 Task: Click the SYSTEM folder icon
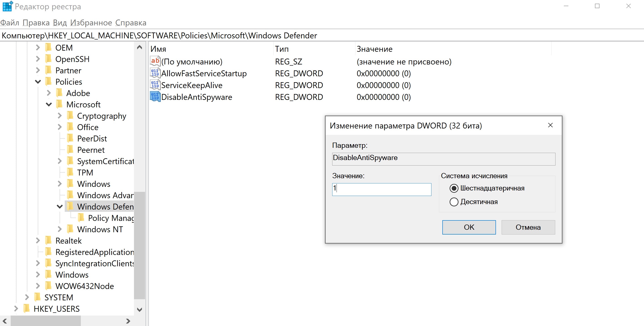click(37, 297)
